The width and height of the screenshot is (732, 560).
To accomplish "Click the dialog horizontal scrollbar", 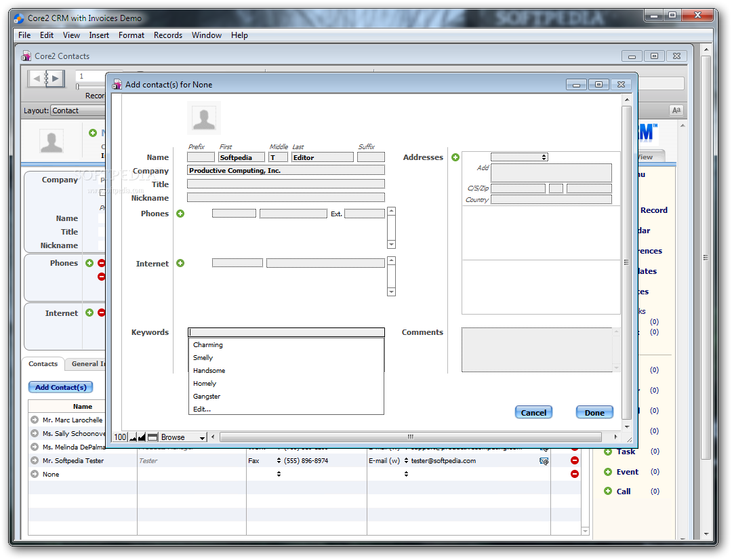I will click(410, 437).
